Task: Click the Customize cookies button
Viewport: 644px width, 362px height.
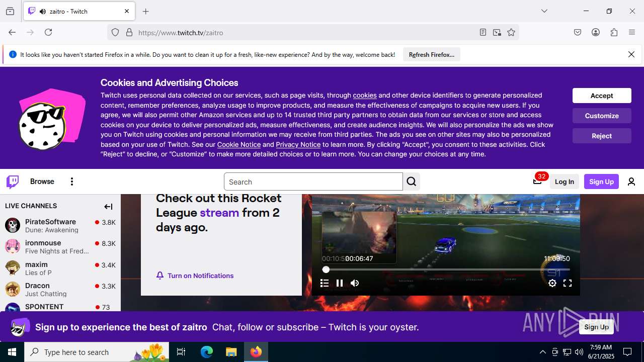Action: tap(602, 116)
